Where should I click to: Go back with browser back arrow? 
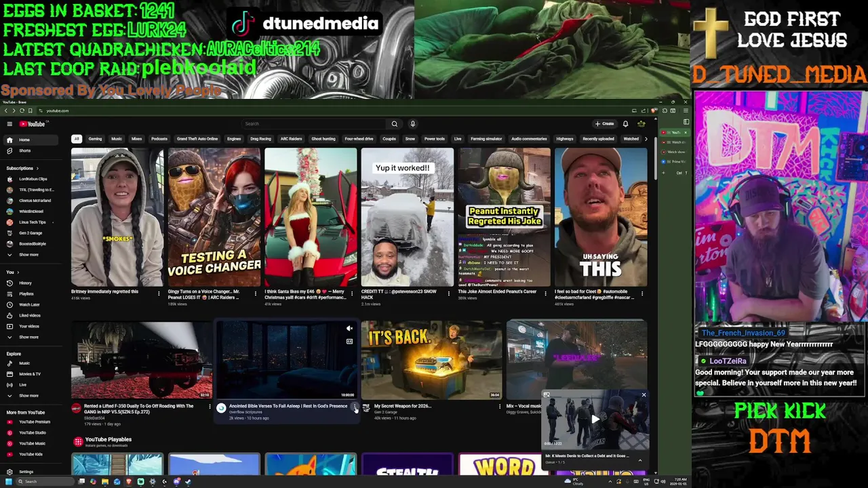point(5,110)
